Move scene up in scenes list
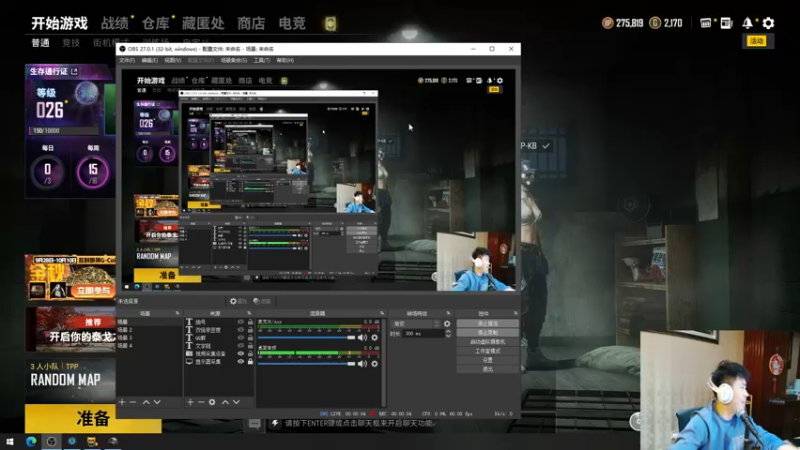The height and width of the screenshot is (450, 800). [146, 402]
